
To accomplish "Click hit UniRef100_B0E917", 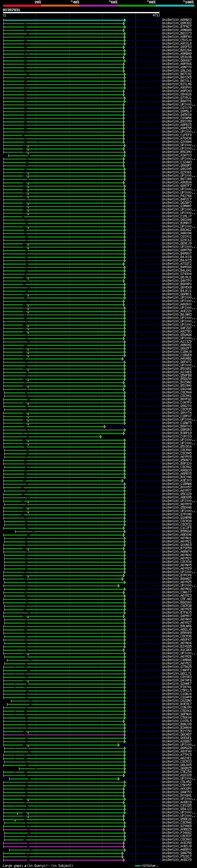I will tap(177, 704).
